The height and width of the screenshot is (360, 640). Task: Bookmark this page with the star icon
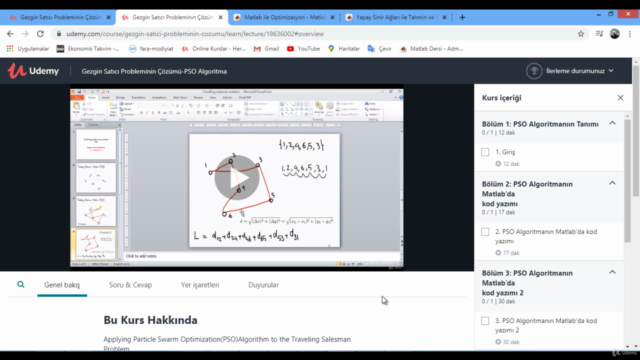click(x=581, y=34)
